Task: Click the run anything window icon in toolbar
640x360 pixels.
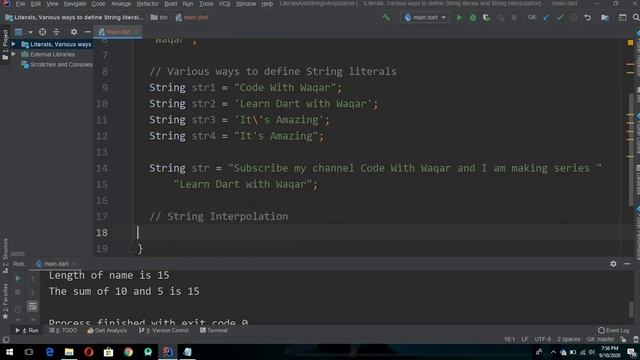Action: [622, 18]
